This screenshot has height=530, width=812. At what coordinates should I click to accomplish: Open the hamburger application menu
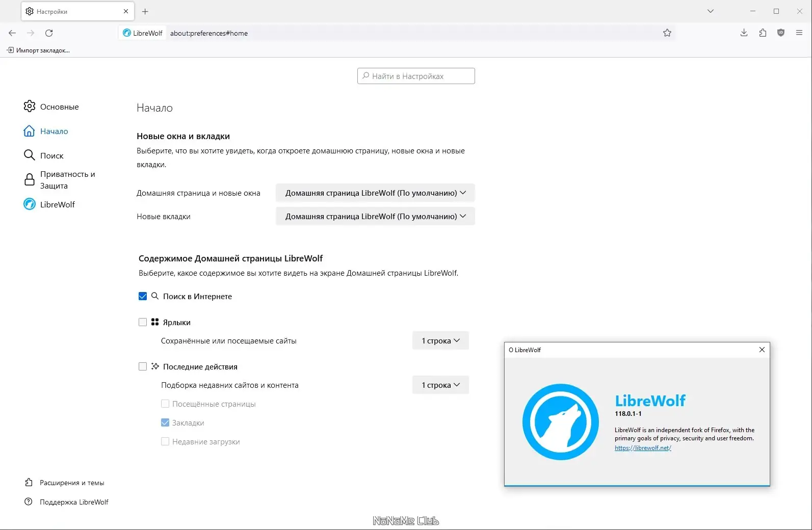click(799, 33)
